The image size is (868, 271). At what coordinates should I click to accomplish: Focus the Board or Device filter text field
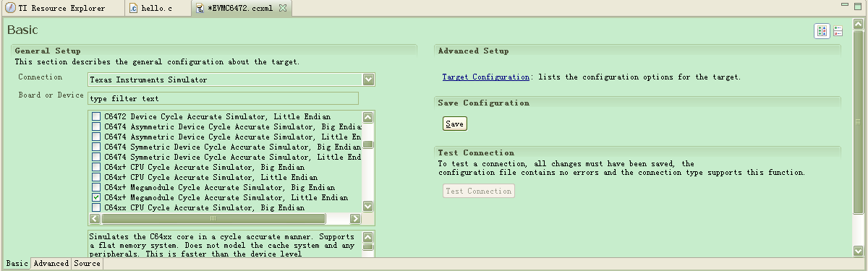click(x=223, y=98)
